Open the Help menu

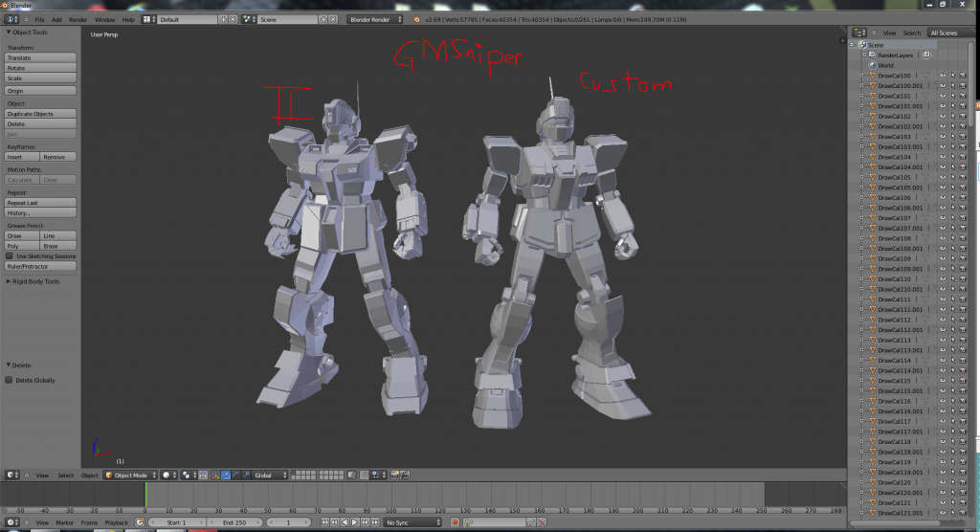128,19
